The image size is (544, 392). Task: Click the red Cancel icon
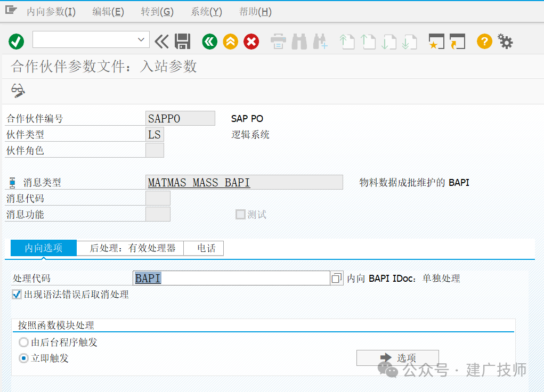[251, 42]
